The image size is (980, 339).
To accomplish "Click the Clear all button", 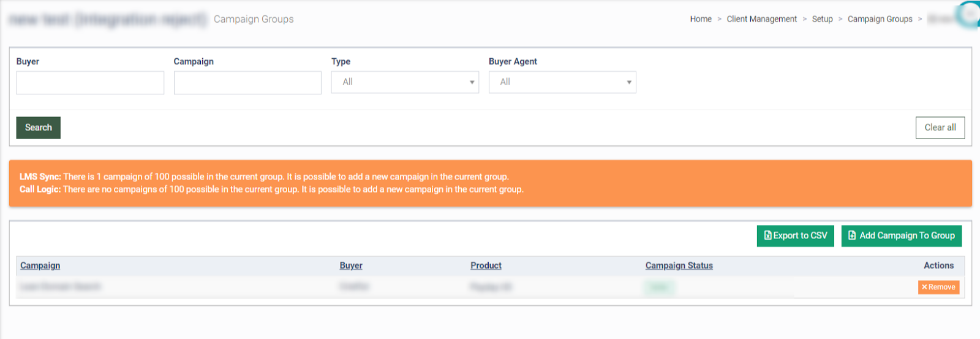I will [x=940, y=128].
